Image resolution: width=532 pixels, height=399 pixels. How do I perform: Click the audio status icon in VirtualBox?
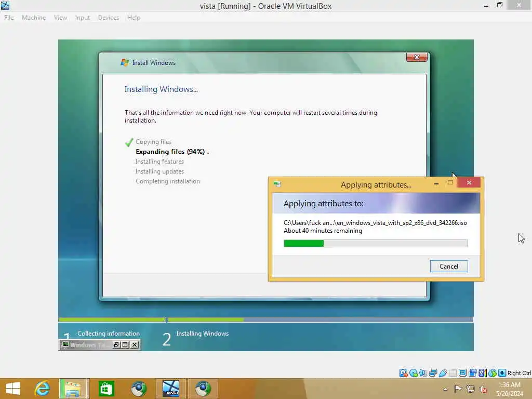coord(423,373)
